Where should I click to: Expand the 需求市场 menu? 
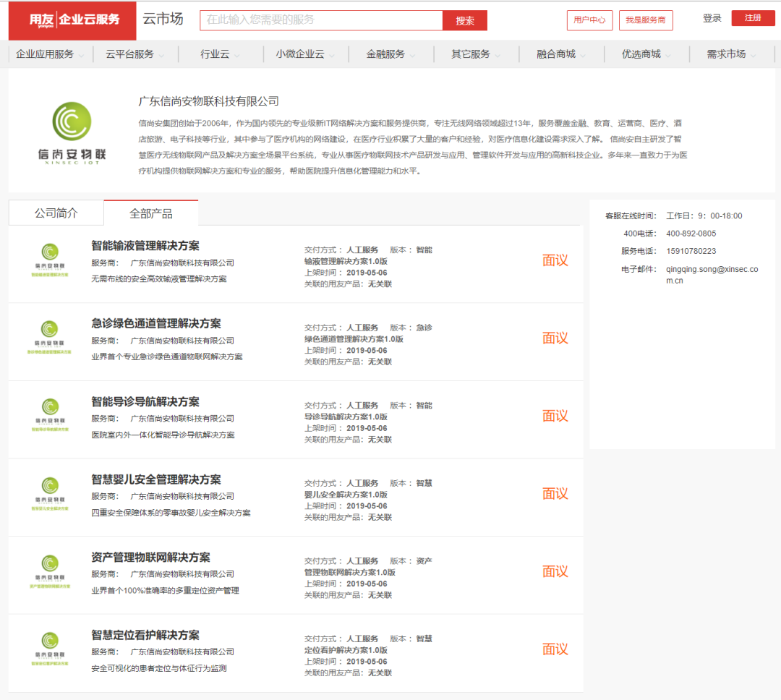[732, 54]
